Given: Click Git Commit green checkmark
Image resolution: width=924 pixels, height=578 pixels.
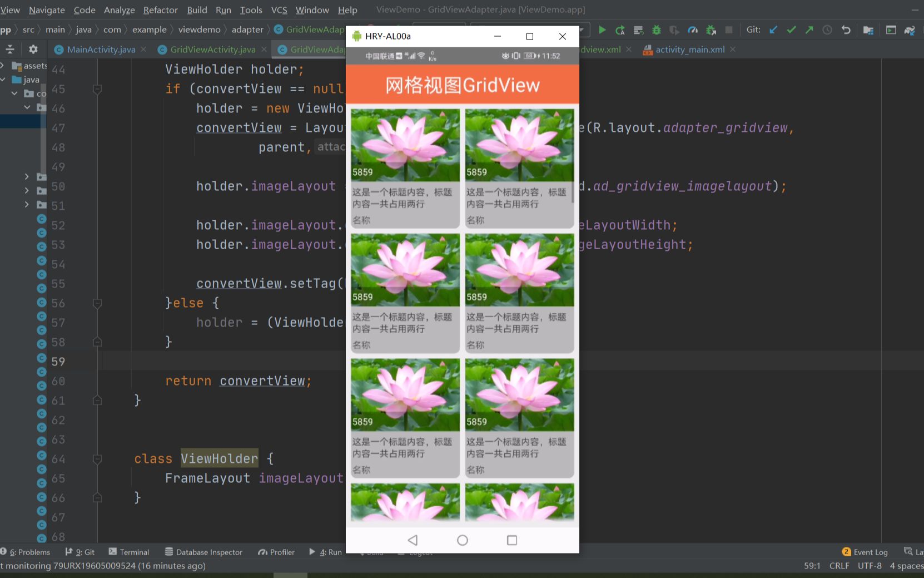Looking at the screenshot, I should [791, 29].
